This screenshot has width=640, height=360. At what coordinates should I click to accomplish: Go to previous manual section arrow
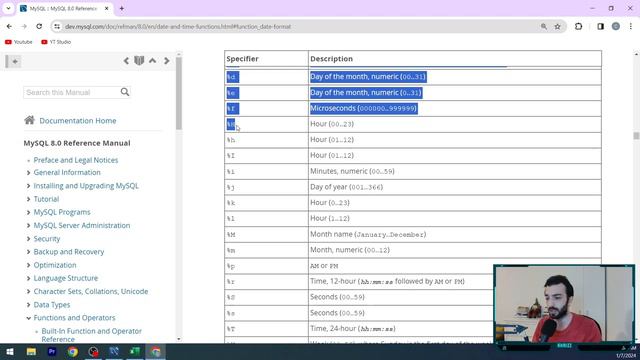[x=126, y=61]
